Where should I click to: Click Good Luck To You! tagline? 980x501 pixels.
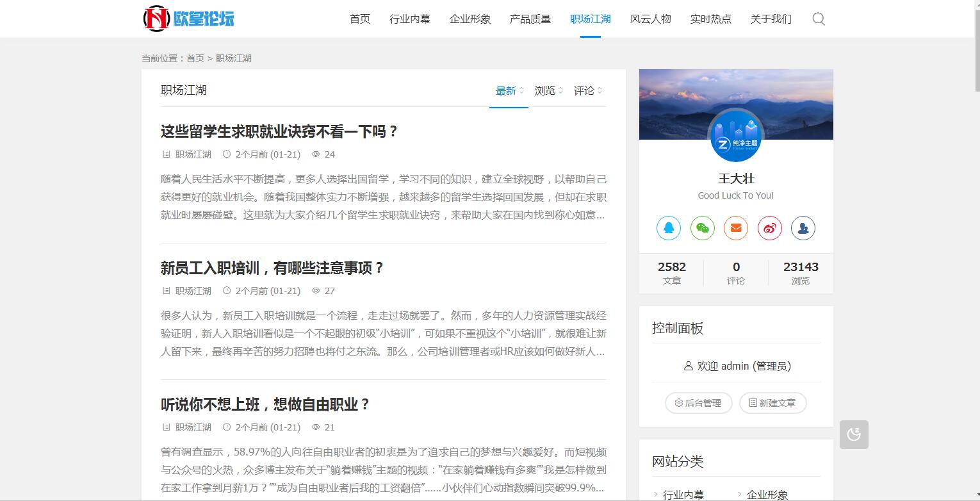tap(736, 195)
